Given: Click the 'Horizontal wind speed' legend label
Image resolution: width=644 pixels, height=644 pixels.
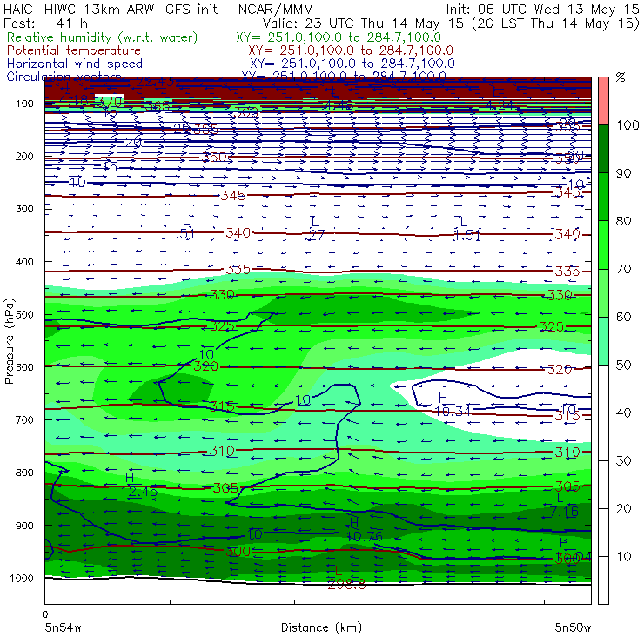Looking at the screenshot, I should (75, 64).
